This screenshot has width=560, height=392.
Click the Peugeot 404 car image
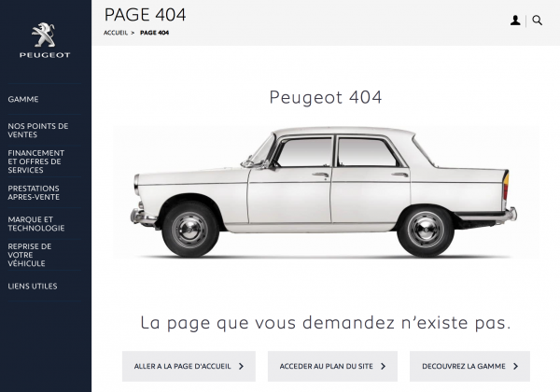click(326, 191)
